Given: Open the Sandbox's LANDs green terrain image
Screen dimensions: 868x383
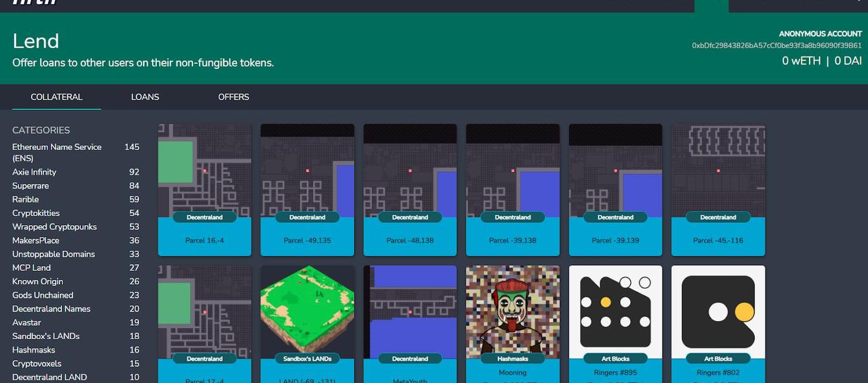Looking at the screenshot, I should click(x=307, y=310).
